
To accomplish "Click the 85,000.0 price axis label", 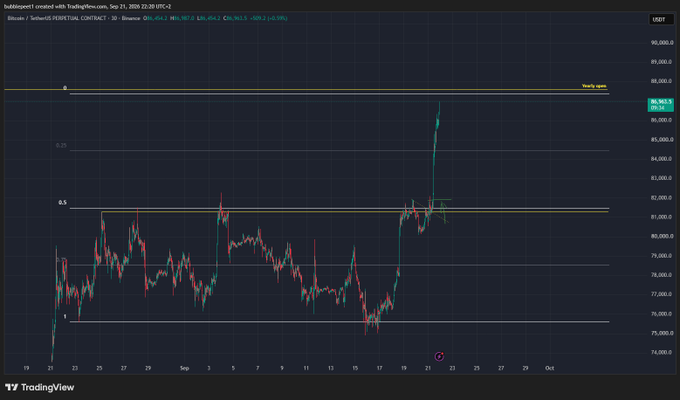I will pyautogui.click(x=662, y=140).
